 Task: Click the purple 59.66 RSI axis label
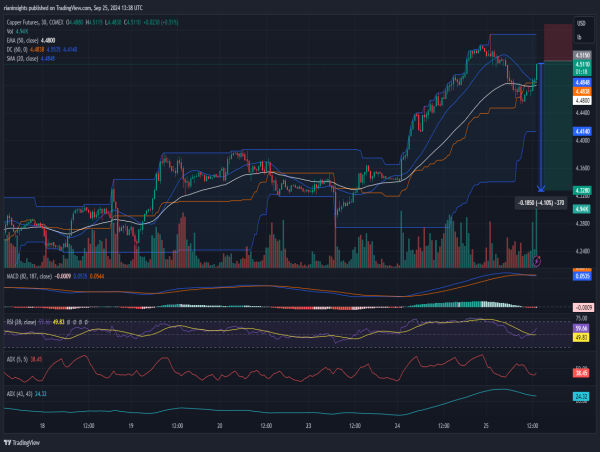click(x=581, y=328)
